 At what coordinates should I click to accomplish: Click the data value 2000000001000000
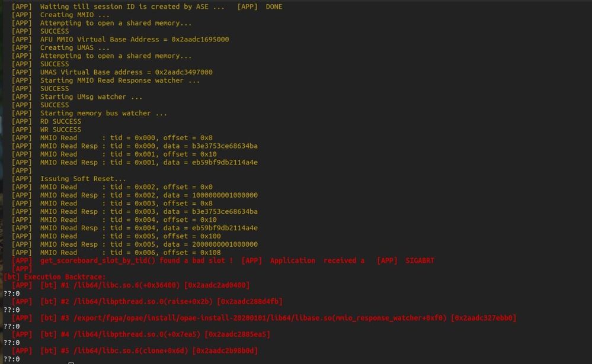(x=225, y=244)
